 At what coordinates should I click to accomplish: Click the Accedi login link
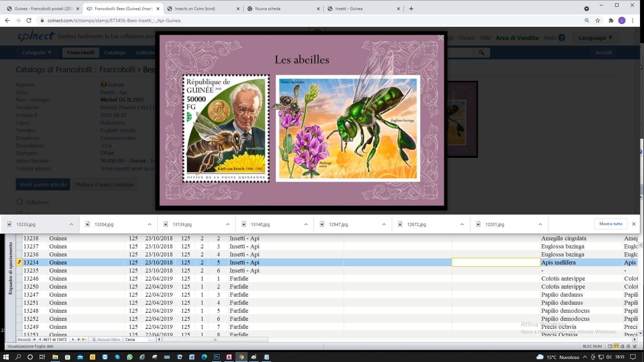click(603, 53)
